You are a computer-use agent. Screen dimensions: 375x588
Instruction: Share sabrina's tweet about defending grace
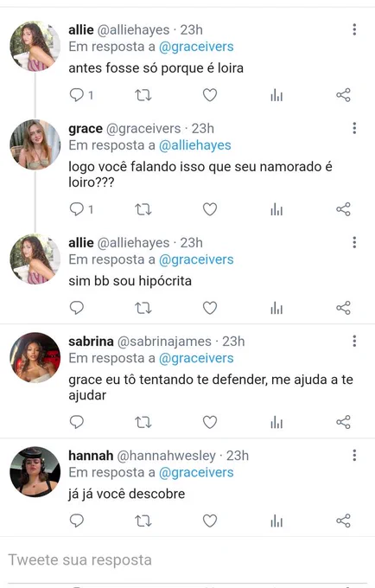tap(343, 422)
